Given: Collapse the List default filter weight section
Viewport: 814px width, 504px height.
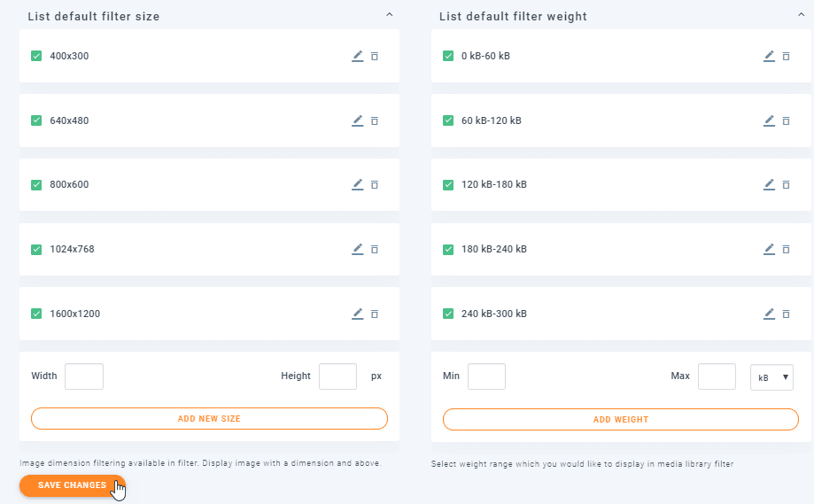Looking at the screenshot, I should [801, 15].
